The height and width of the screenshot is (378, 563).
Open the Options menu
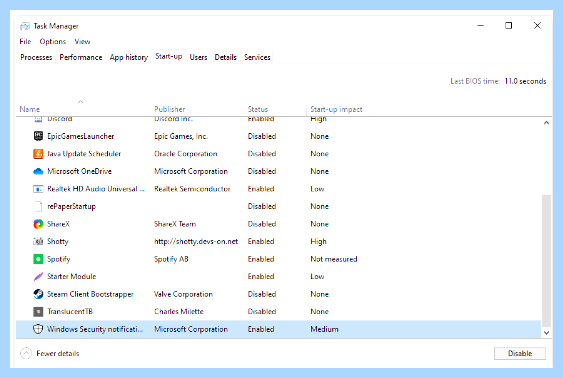[x=53, y=42]
